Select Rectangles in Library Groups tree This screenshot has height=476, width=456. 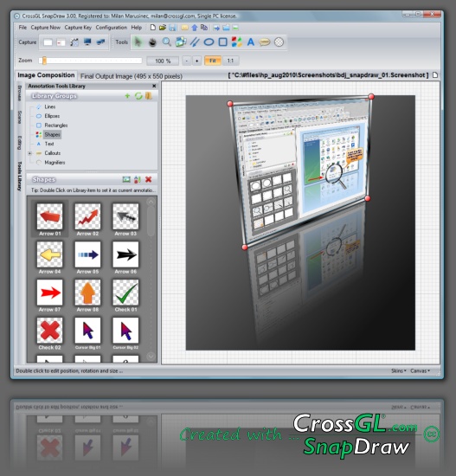coord(56,125)
